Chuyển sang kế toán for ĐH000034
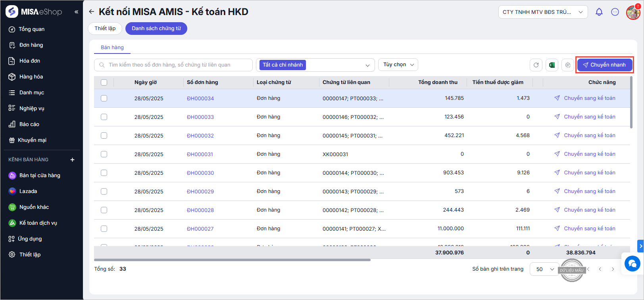This screenshot has width=644, height=300. 585,98
